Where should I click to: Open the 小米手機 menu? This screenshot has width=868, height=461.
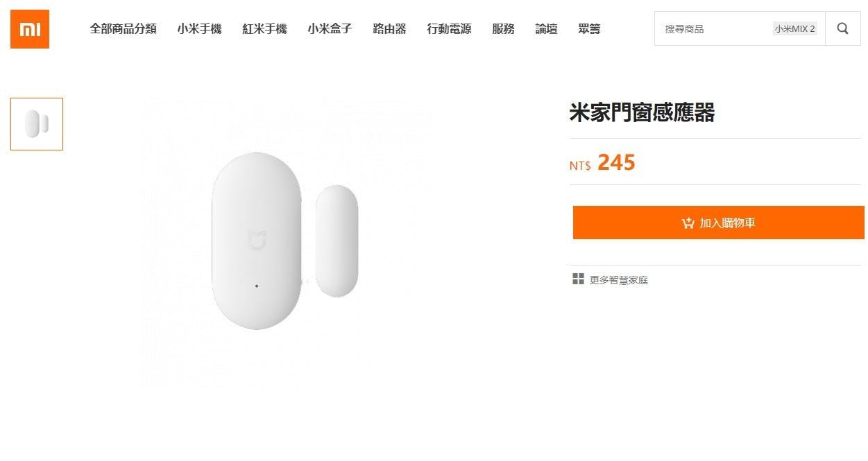coord(199,29)
